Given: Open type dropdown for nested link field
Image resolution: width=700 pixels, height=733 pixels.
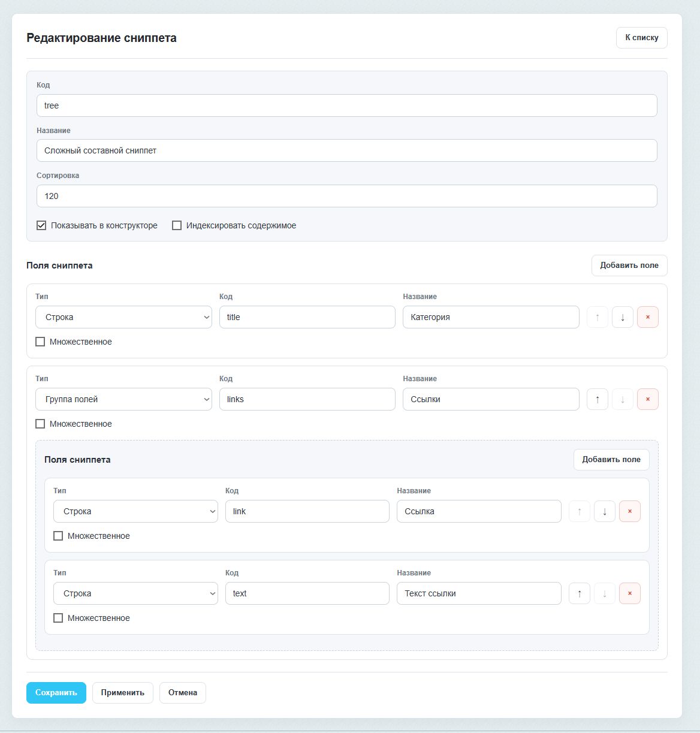Looking at the screenshot, I should 135,511.
